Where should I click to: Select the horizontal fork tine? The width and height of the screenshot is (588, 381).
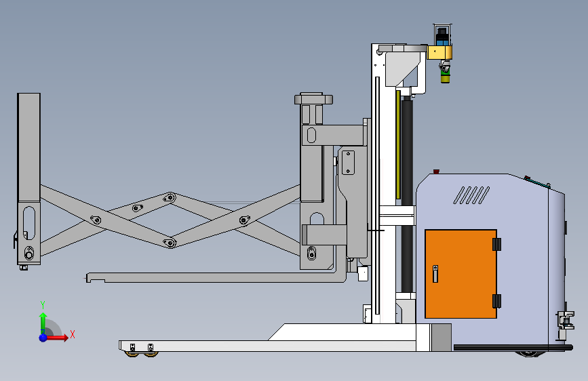[216, 277]
